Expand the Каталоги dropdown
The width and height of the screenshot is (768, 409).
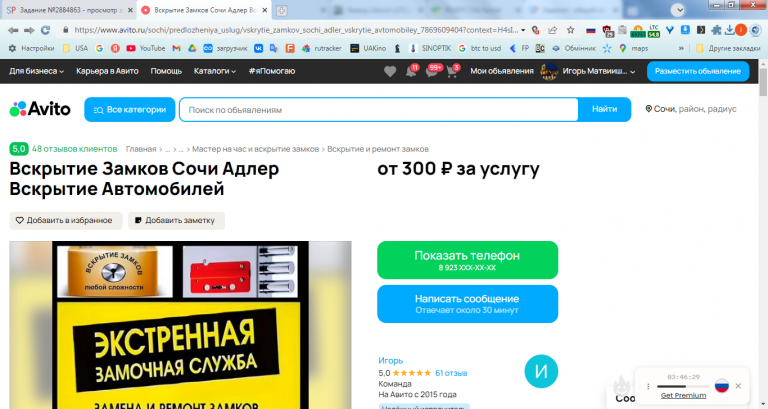215,71
